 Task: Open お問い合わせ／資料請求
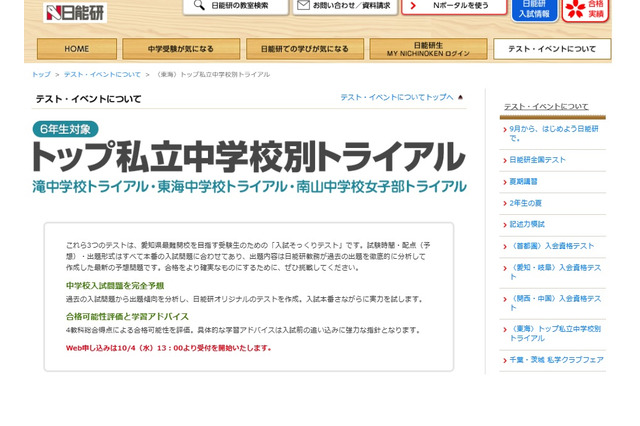[x=345, y=7]
